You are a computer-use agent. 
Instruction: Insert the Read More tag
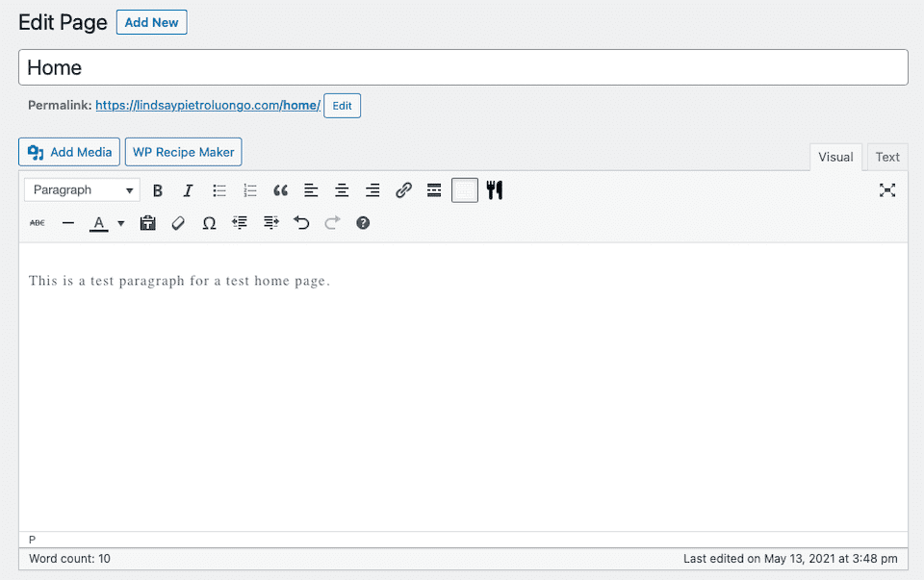tap(434, 189)
